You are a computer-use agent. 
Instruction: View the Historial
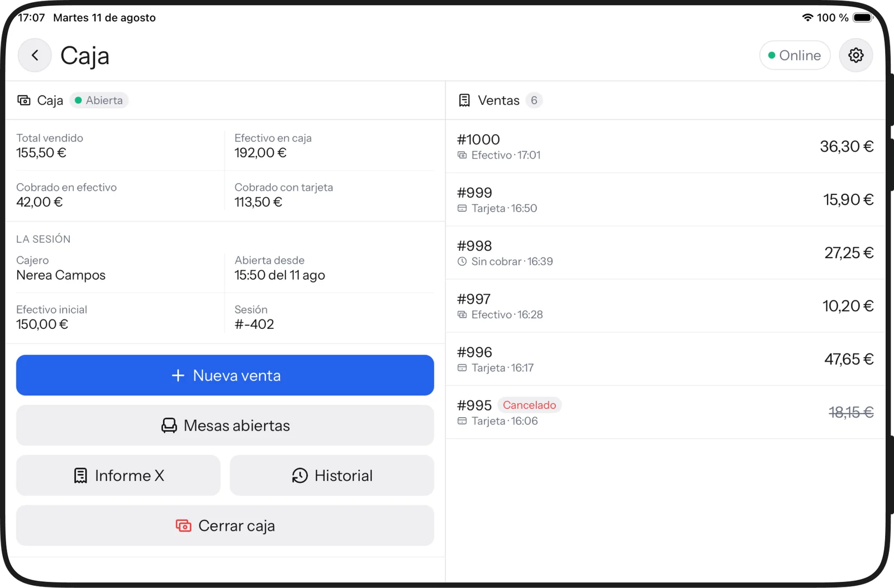[x=332, y=475]
